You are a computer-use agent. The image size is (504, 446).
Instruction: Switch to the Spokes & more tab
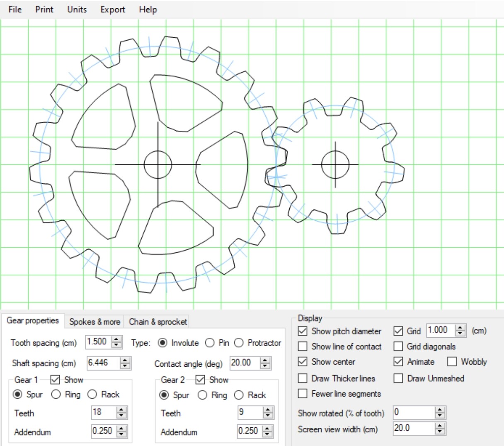[94, 322]
